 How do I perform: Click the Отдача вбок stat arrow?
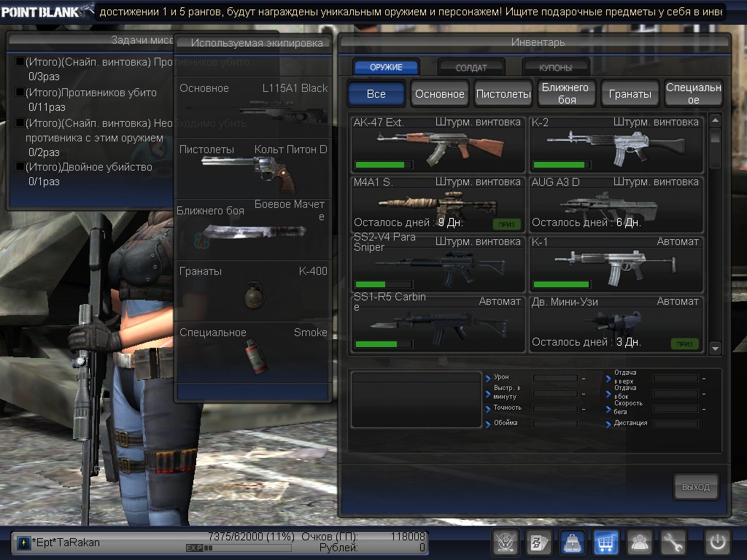(608, 394)
